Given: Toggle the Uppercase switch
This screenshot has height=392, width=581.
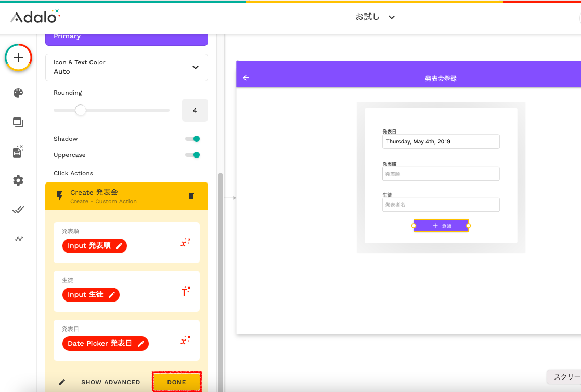Looking at the screenshot, I should (x=192, y=155).
